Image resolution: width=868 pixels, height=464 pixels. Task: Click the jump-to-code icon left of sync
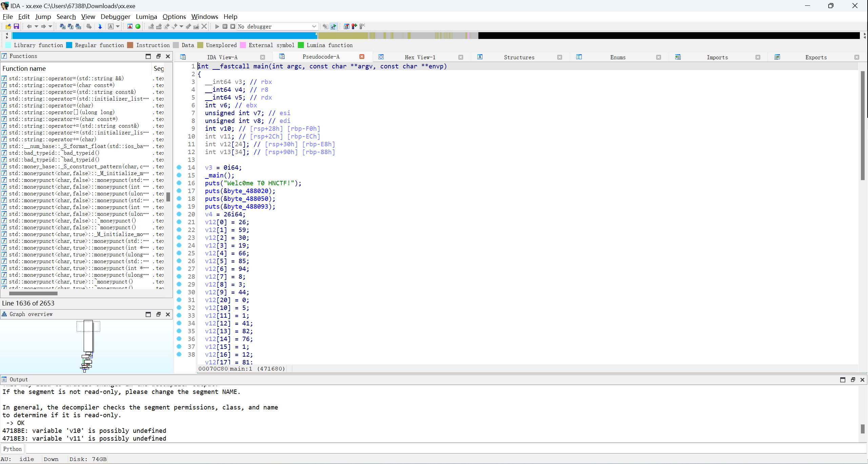tap(325, 26)
